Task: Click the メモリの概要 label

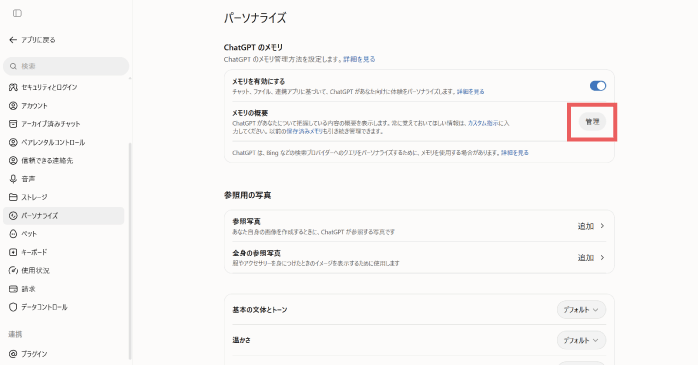Action: [x=250, y=113]
